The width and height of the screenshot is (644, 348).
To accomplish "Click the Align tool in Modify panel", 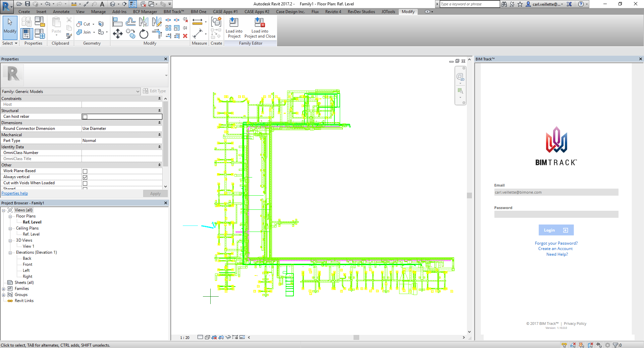I will (x=117, y=22).
